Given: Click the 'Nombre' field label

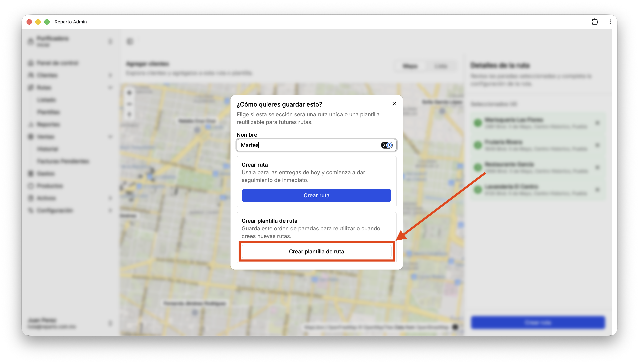Looking at the screenshot, I should (247, 135).
